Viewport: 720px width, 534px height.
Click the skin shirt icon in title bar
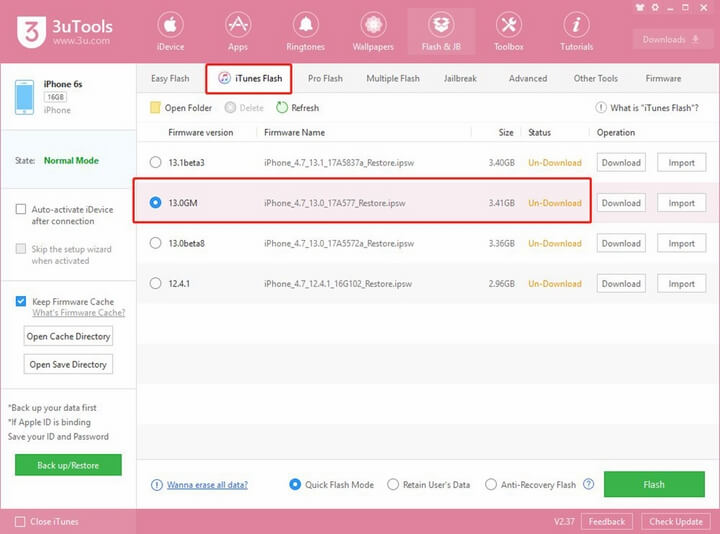[x=640, y=7]
